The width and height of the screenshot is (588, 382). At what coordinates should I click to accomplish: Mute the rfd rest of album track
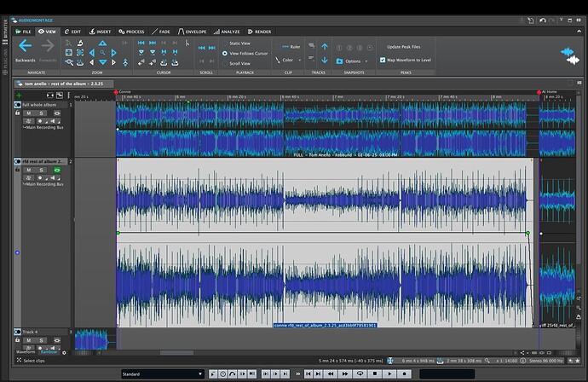tap(28, 170)
